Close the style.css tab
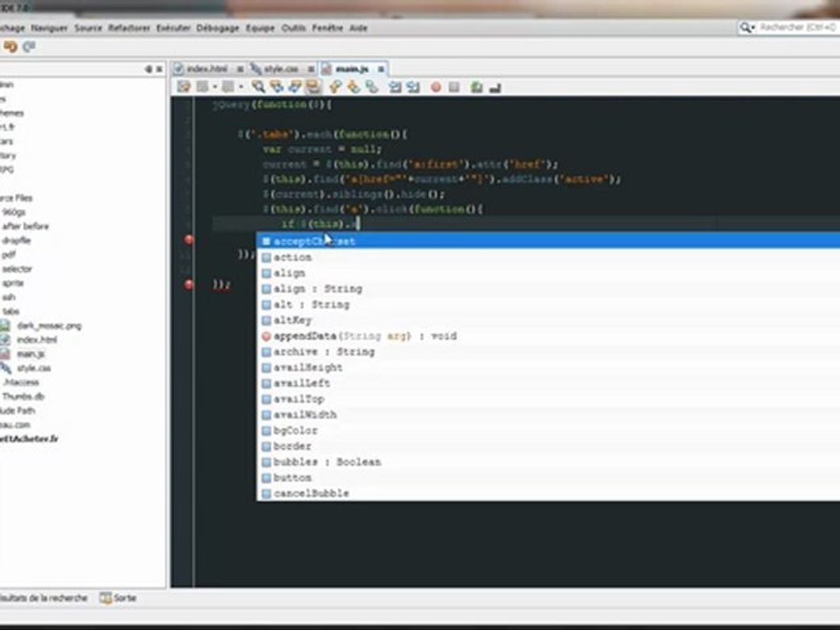This screenshot has height=630, width=840. 311,69
